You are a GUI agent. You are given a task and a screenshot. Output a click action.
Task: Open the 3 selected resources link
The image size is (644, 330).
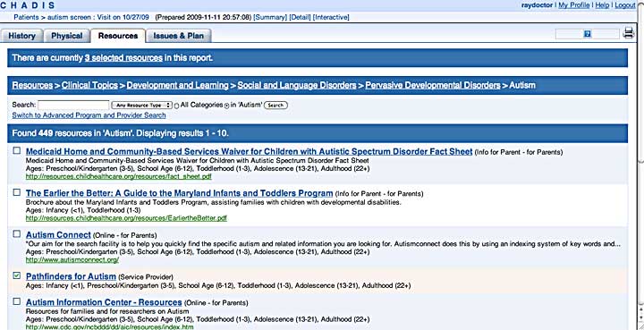(123, 58)
